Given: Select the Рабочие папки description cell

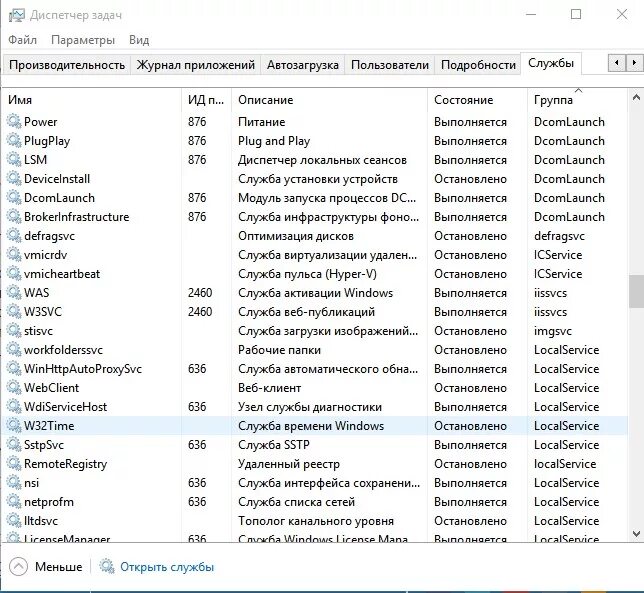Looking at the screenshot, I should click(x=279, y=350).
